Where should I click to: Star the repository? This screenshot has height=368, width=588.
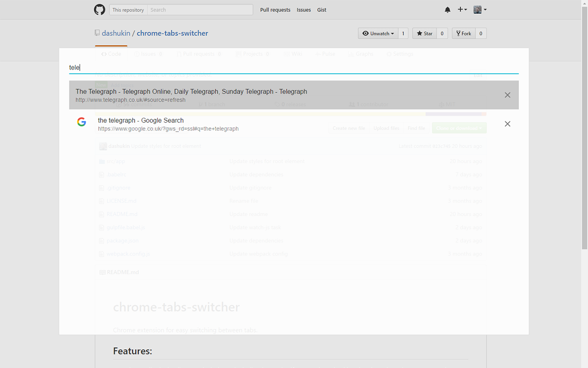pos(424,34)
